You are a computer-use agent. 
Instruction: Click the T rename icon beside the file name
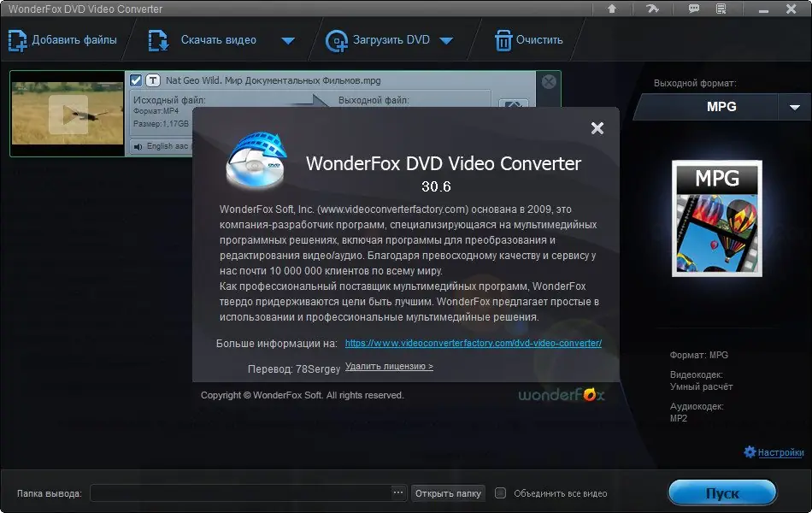[x=153, y=80]
